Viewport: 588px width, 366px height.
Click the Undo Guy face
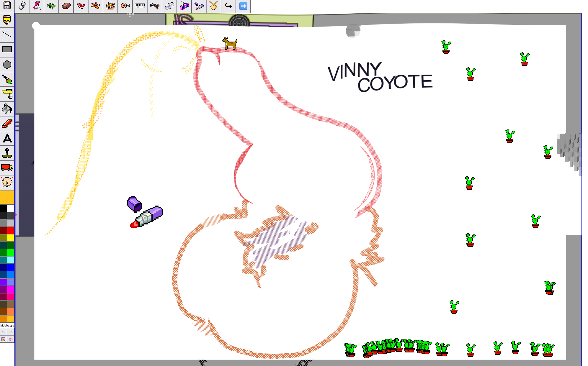(7, 182)
